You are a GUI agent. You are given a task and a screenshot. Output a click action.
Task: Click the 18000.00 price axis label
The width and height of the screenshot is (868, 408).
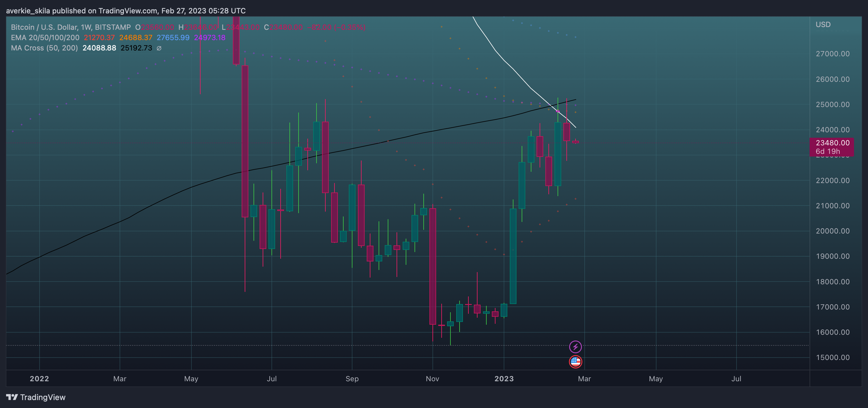(832, 282)
